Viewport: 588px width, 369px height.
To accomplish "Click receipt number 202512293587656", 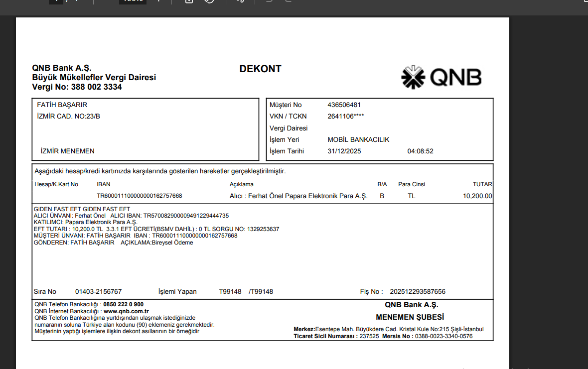I will tap(418, 291).
